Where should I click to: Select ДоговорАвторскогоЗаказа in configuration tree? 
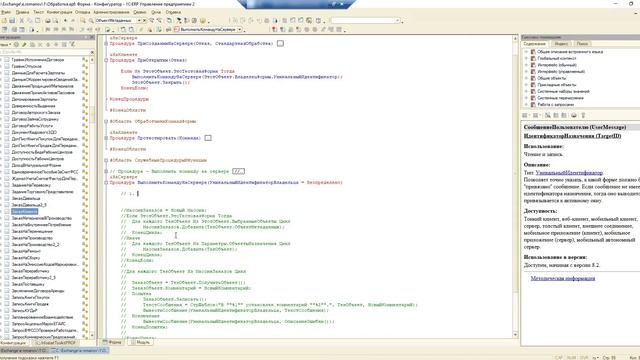[36, 112]
